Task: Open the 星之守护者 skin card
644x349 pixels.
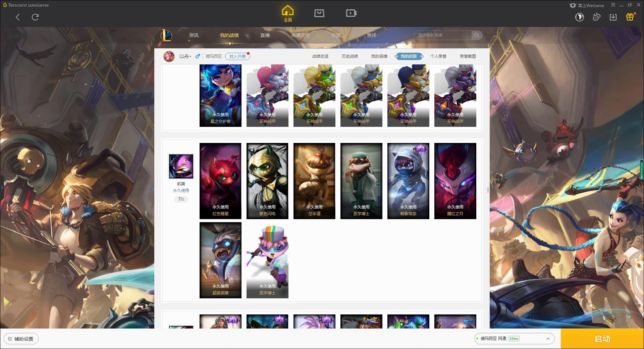Action: pyautogui.click(x=220, y=96)
